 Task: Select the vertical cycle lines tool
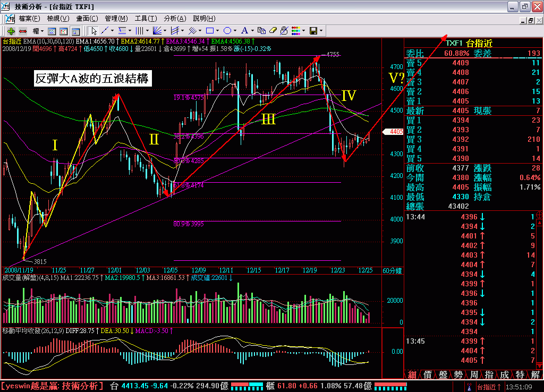pos(140,31)
